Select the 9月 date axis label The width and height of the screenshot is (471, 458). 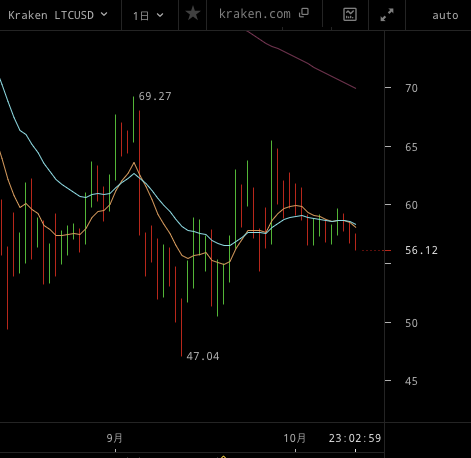(115, 438)
